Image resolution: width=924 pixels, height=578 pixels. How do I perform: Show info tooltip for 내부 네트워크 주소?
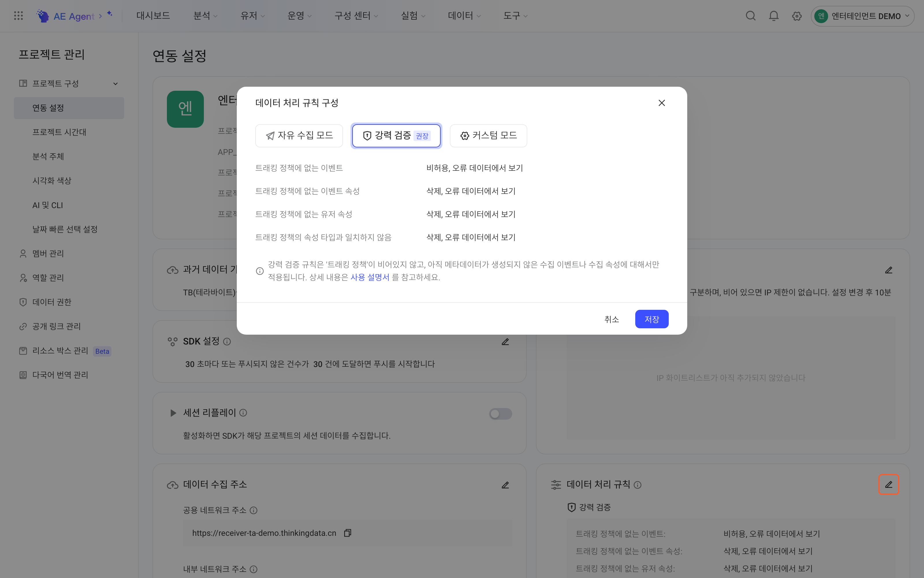[x=254, y=569]
